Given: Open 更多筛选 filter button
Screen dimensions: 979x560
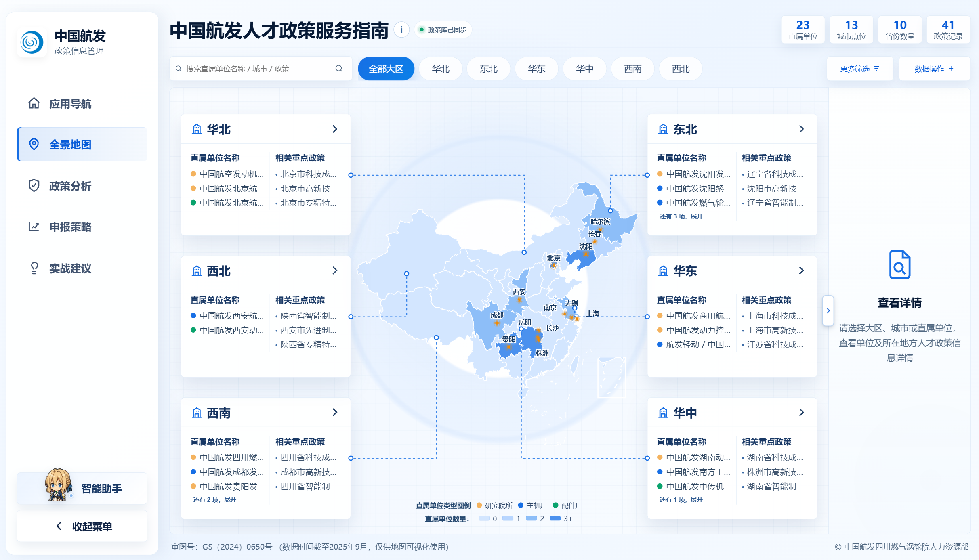Looking at the screenshot, I should click(860, 69).
